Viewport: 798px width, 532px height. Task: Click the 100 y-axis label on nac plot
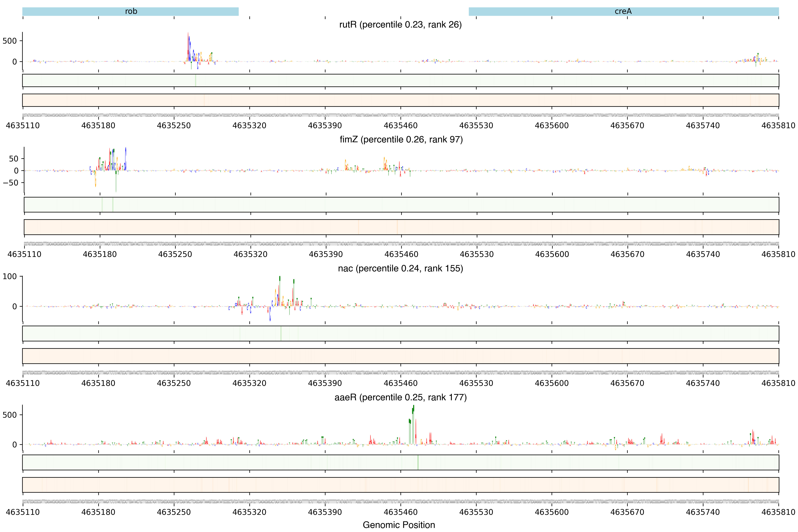click(x=9, y=277)
